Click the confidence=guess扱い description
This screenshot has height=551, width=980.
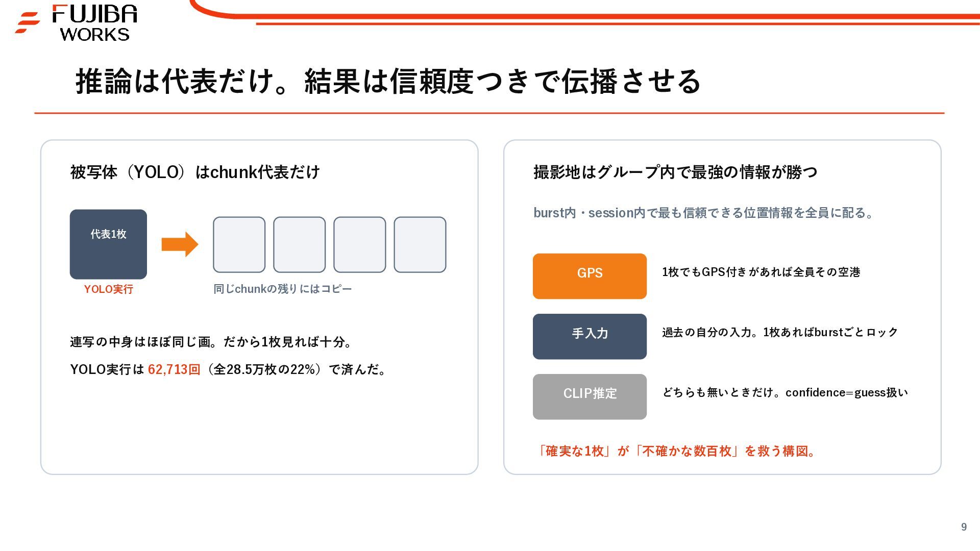[785, 392]
